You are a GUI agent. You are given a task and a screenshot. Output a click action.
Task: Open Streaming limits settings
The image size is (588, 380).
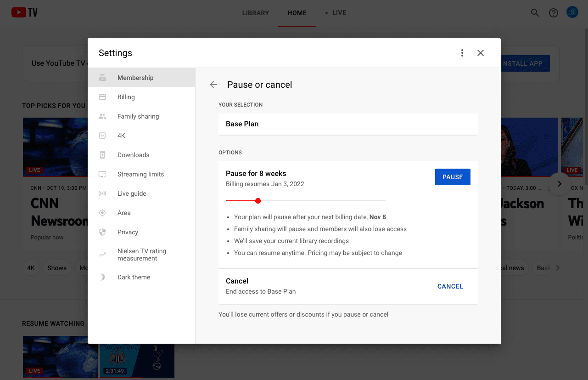point(141,174)
